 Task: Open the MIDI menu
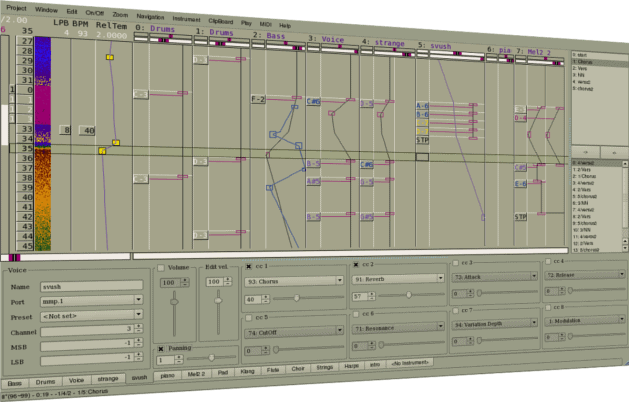pyautogui.click(x=265, y=24)
